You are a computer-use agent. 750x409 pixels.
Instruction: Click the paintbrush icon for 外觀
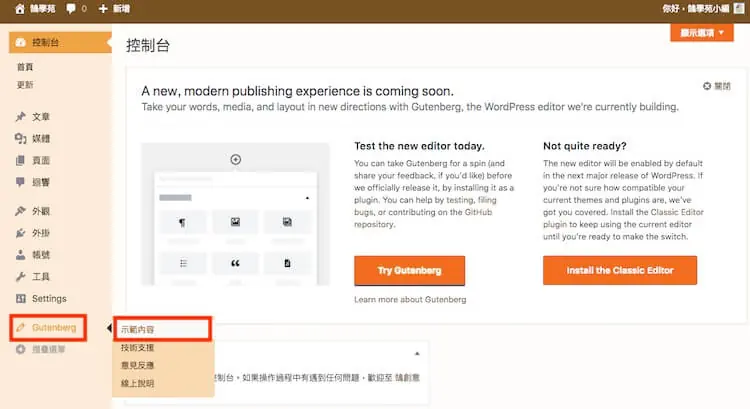(x=21, y=211)
